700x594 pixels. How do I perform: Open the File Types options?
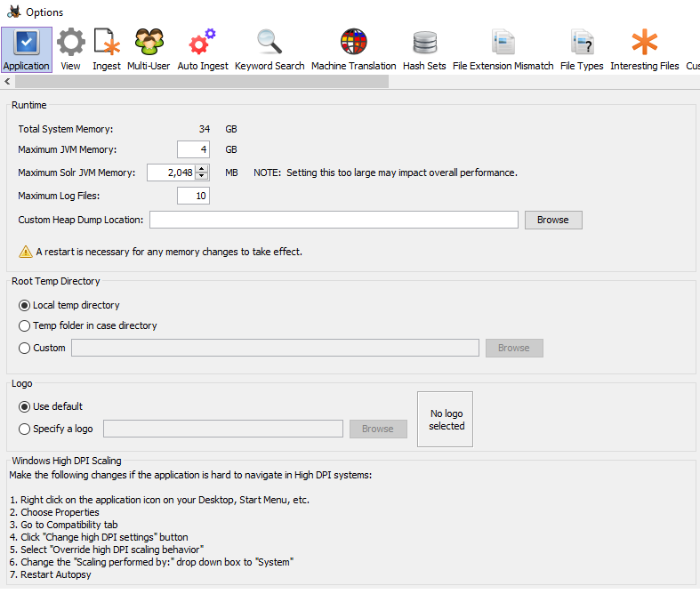(582, 49)
